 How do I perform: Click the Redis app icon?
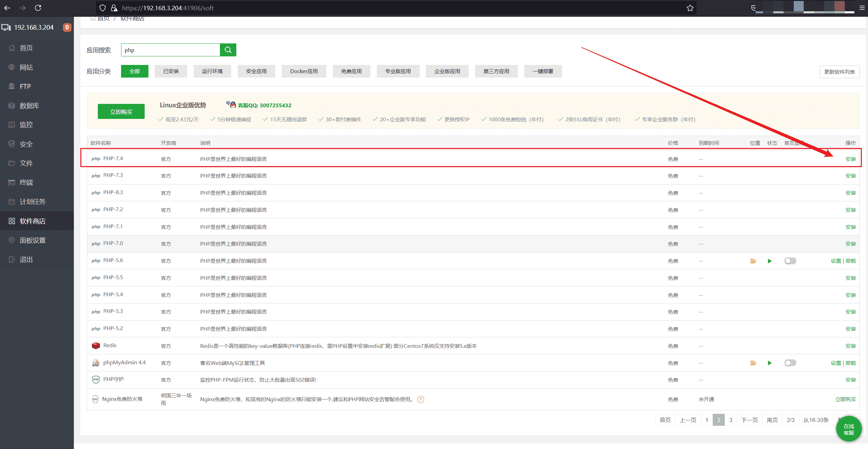(96, 345)
